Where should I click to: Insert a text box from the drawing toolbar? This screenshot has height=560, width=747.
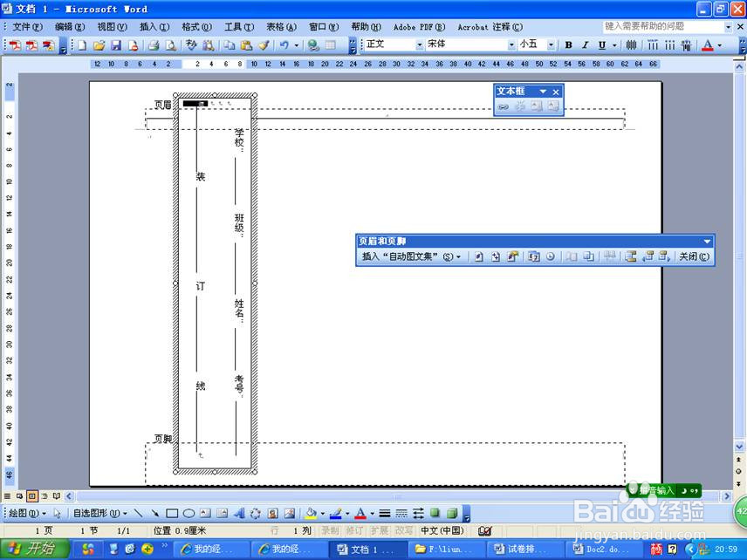[x=205, y=513]
